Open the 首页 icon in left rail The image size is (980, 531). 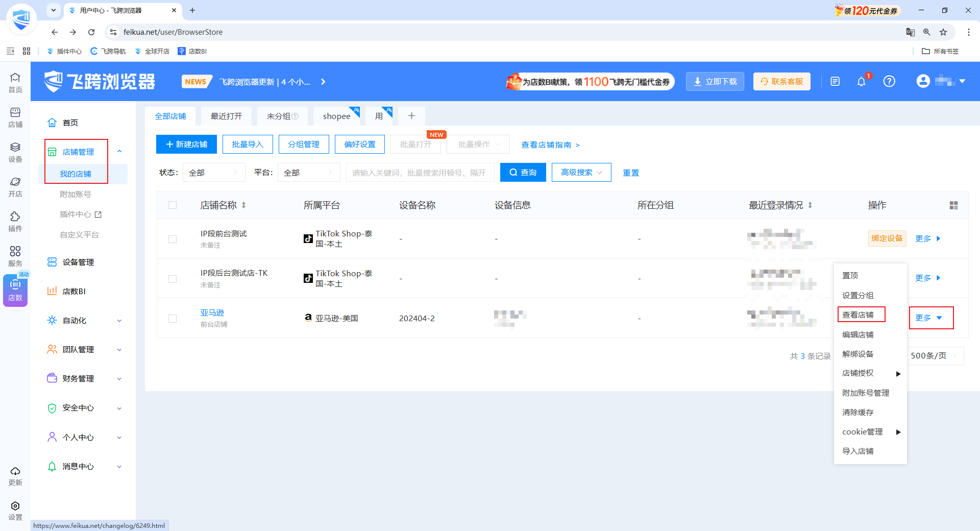point(15,83)
